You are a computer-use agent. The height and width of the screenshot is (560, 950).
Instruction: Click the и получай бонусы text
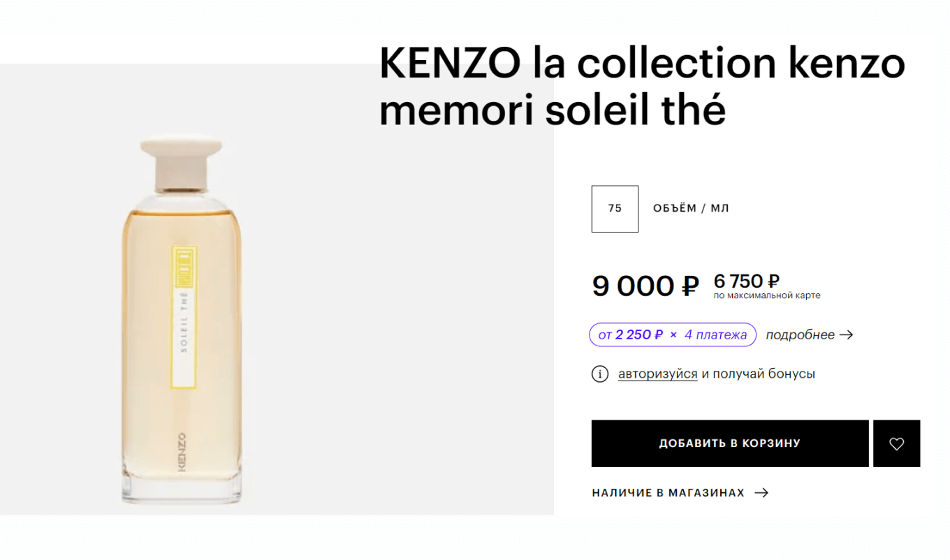pos(758,374)
